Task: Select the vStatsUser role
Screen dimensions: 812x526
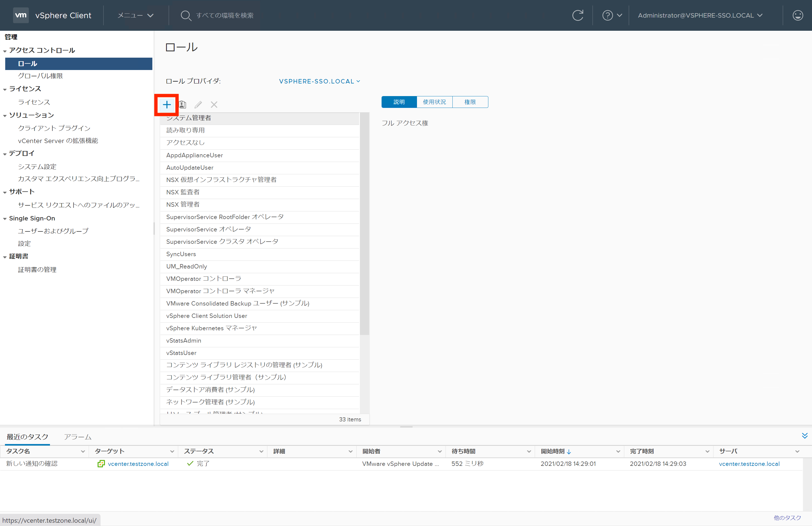Action: tap(260, 353)
